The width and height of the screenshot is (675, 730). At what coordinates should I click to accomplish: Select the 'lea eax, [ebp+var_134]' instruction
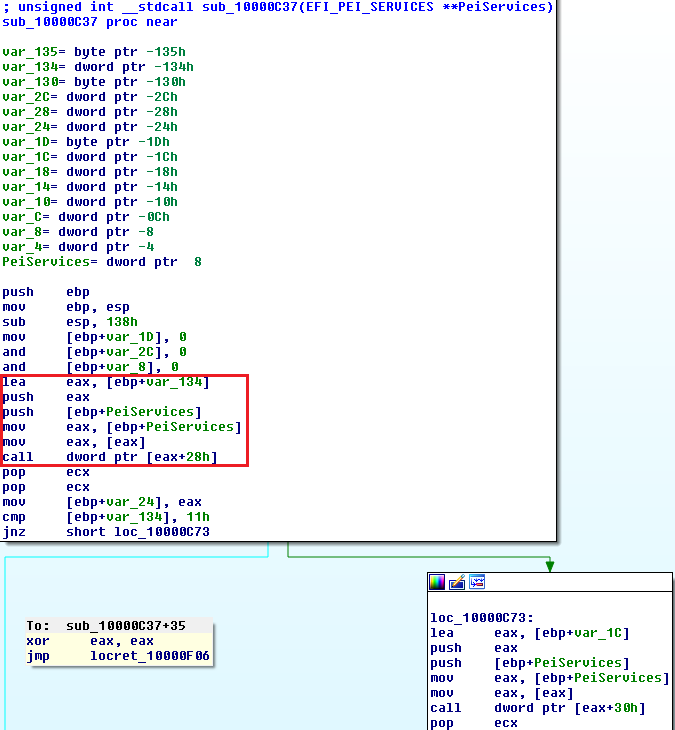click(x=106, y=382)
